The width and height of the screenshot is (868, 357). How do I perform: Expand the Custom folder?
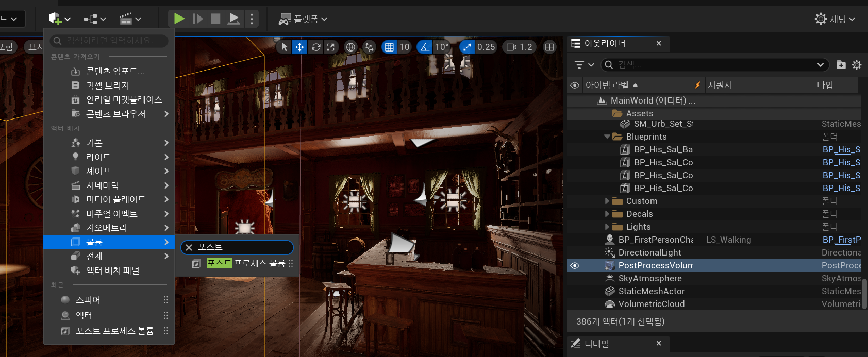607,201
